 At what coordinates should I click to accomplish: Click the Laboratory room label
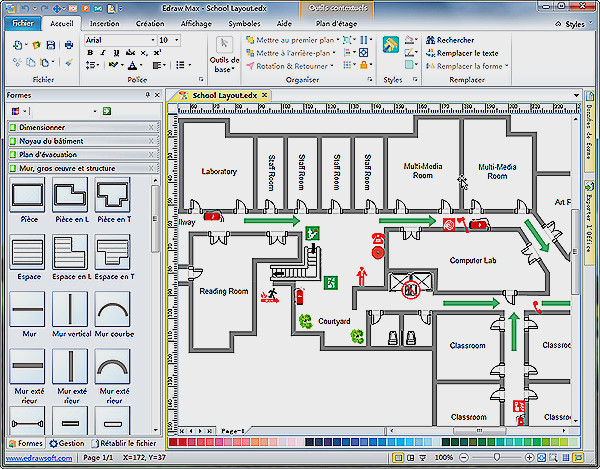point(219,171)
